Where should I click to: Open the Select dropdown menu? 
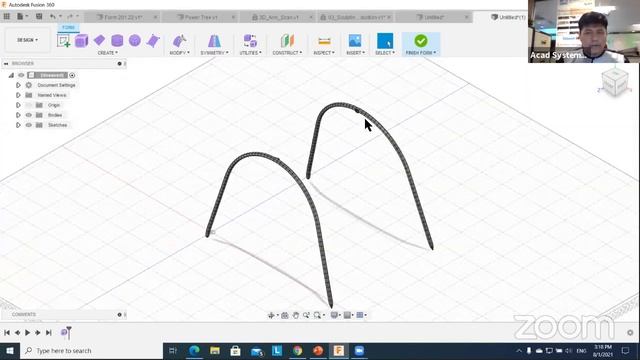click(385, 53)
